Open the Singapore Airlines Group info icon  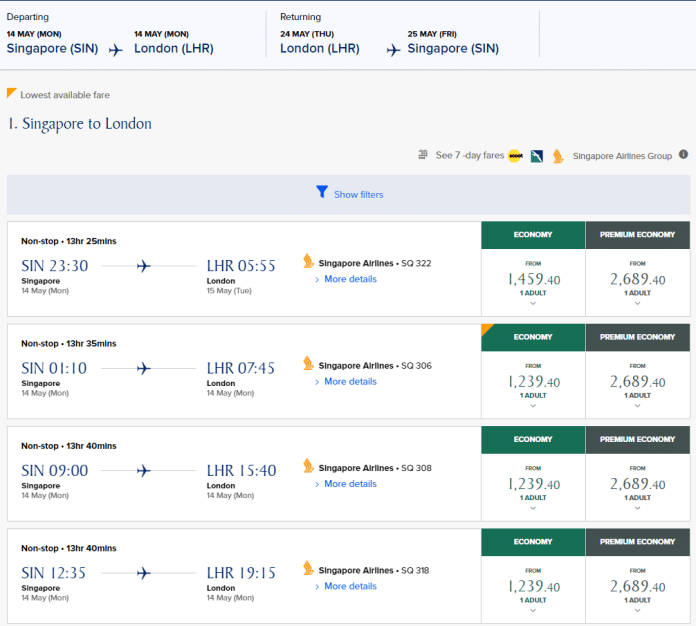684,155
